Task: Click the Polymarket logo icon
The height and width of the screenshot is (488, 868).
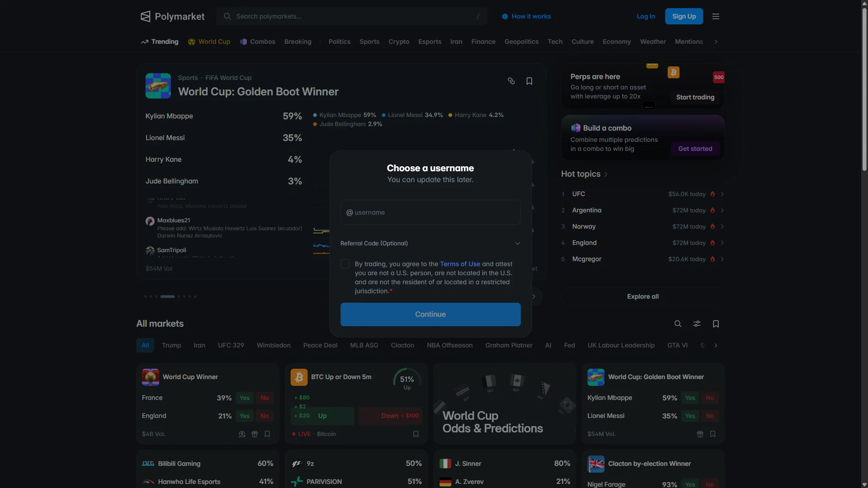Action: pos(145,16)
